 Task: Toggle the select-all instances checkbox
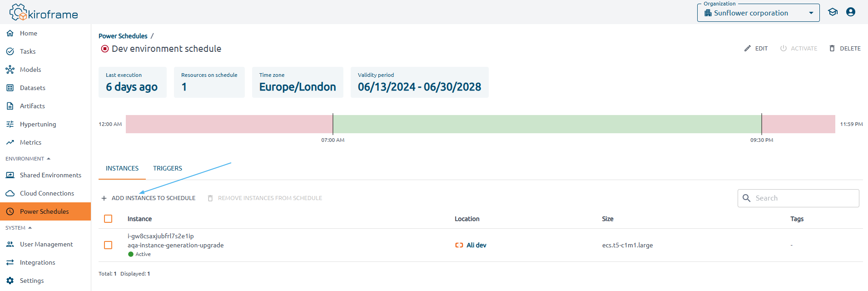108,219
